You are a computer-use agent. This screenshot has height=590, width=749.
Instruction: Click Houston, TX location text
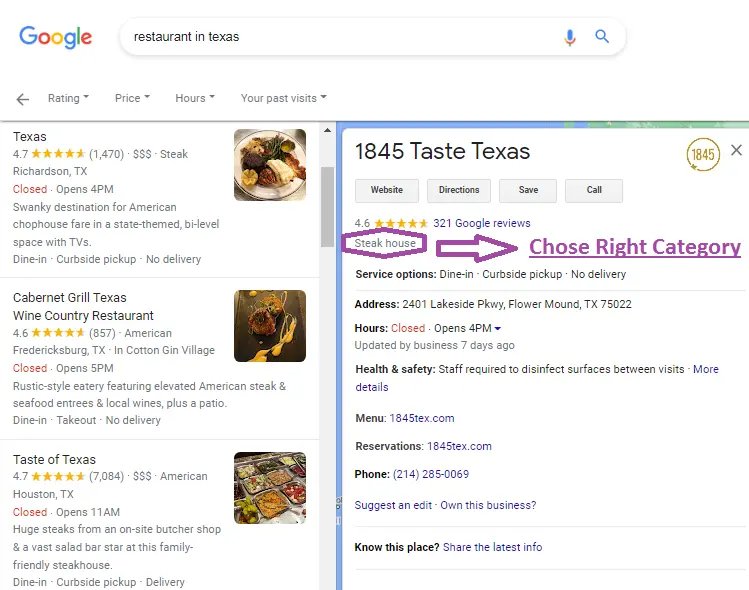(43, 494)
